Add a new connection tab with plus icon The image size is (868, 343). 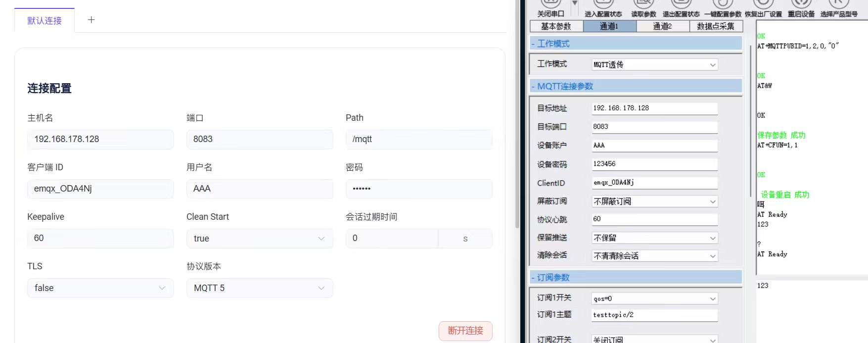[91, 20]
